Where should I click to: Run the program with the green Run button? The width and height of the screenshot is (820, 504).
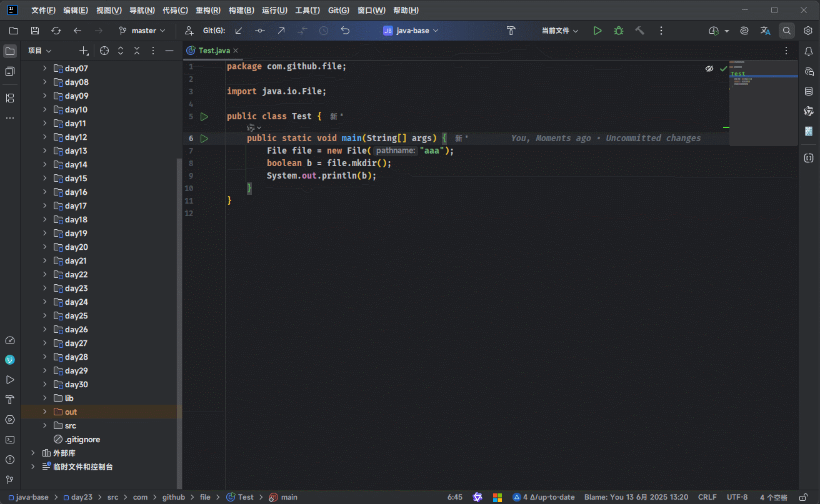(597, 31)
